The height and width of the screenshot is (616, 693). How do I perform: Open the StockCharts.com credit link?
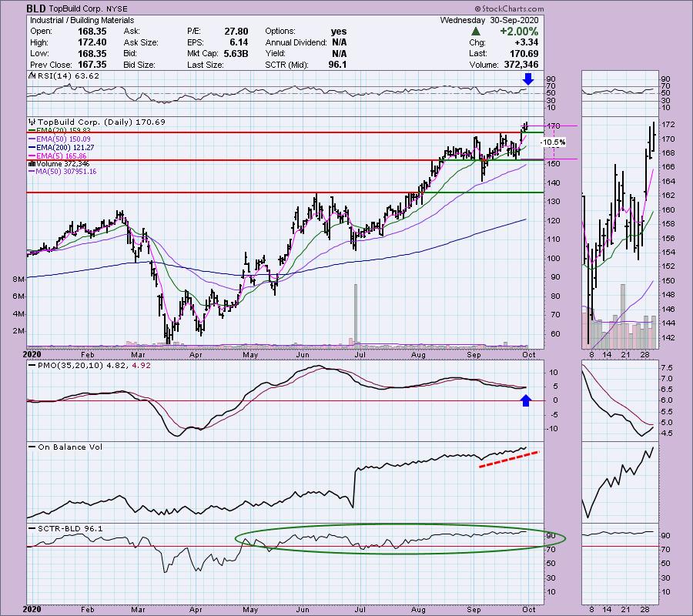pos(509,8)
